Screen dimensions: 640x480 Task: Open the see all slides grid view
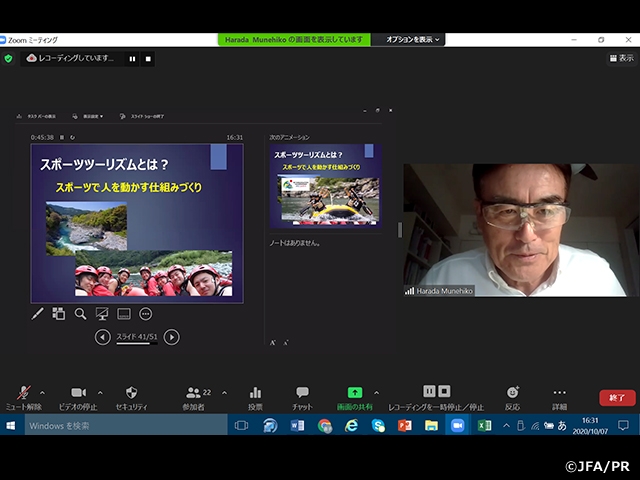pyautogui.click(x=59, y=314)
